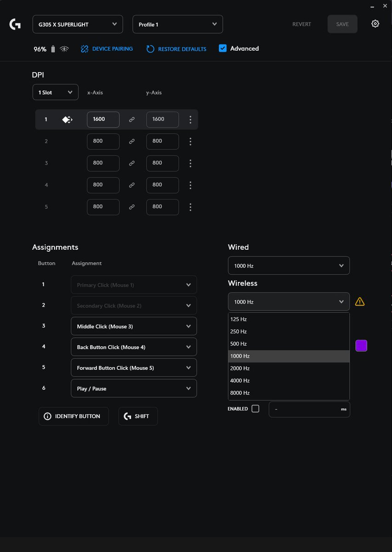Click the REVERT button
Image resolution: width=392 pixels, height=552 pixels.
[x=302, y=24]
